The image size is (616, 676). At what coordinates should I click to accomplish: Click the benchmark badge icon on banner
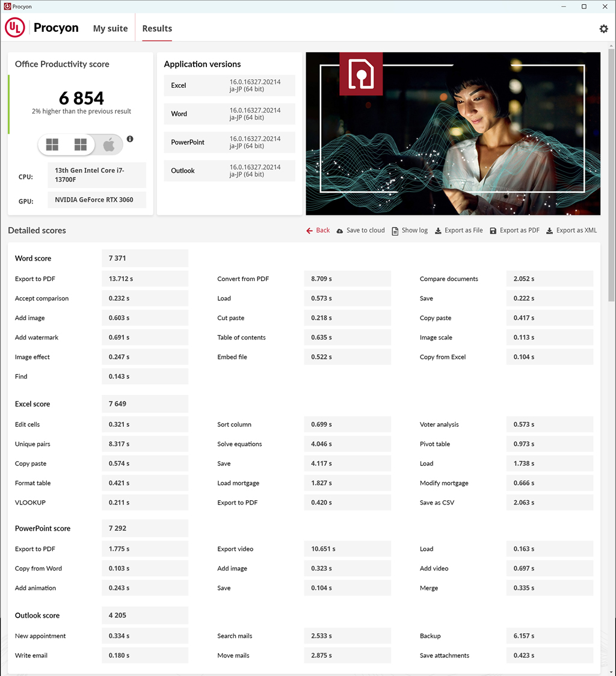pyautogui.click(x=361, y=73)
